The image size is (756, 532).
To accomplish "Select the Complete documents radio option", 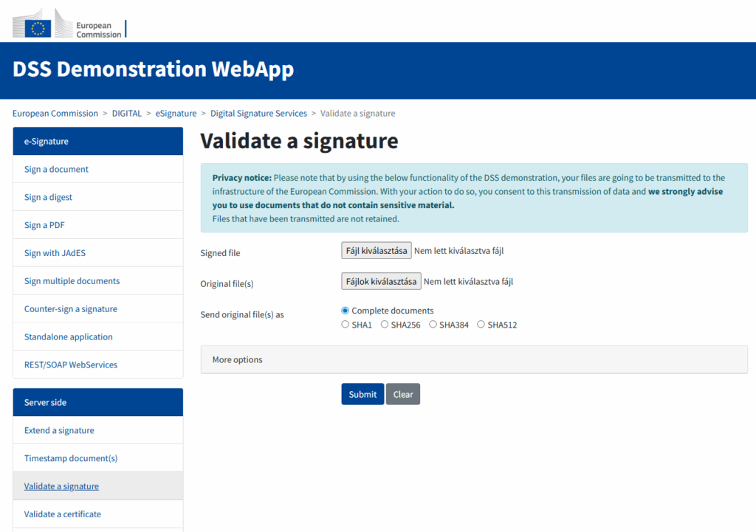I will coord(346,311).
